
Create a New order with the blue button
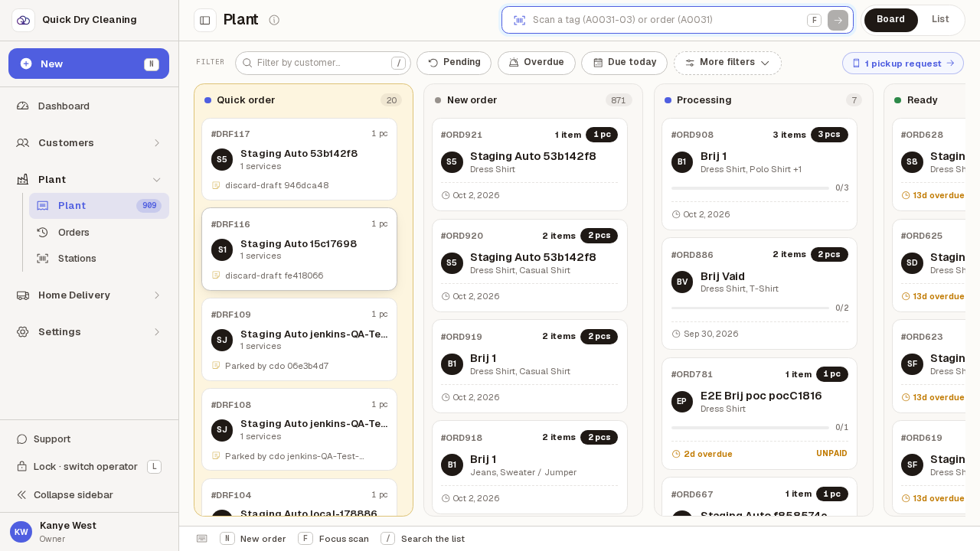[89, 64]
